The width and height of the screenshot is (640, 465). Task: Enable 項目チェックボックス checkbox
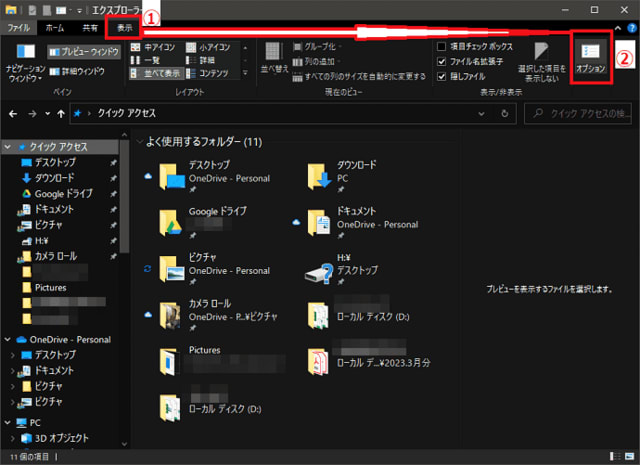443,46
